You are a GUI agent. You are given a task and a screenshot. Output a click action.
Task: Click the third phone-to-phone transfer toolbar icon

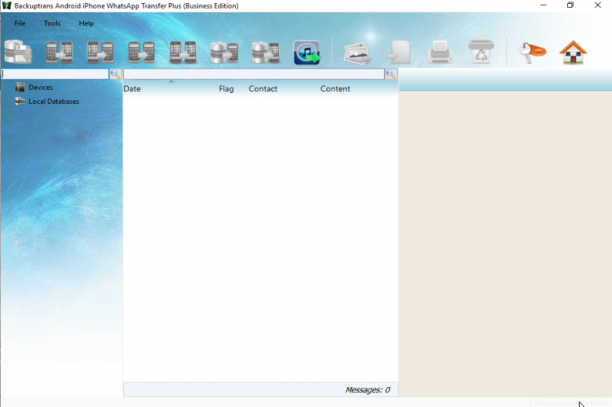click(x=141, y=52)
